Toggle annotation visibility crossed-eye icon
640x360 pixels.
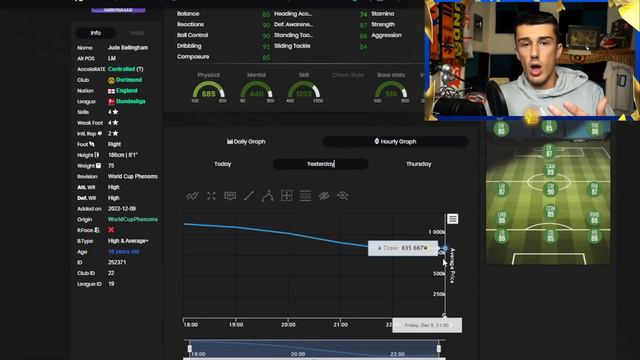coord(324,196)
